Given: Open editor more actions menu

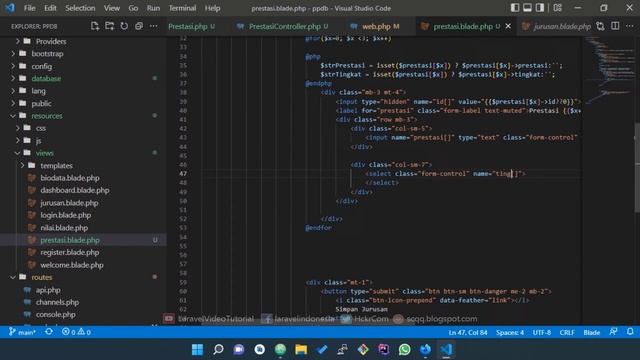Looking at the screenshot, I should coord(630,26).
